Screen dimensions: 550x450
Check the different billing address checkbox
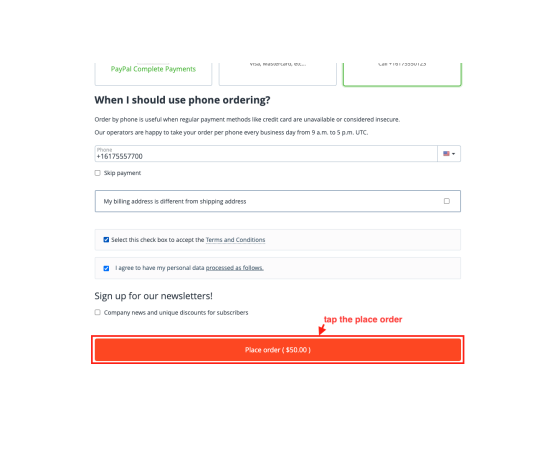point(447,201)
